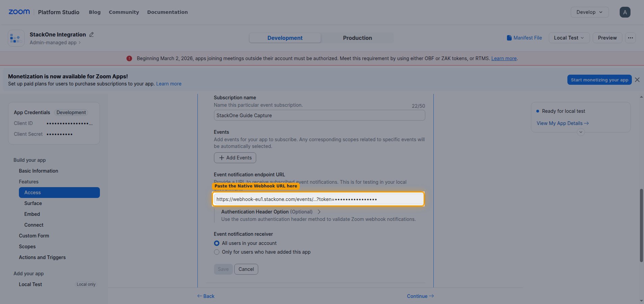Open the Manifest File link
This screenshot has height=304, width=644.
click(524, 38)
